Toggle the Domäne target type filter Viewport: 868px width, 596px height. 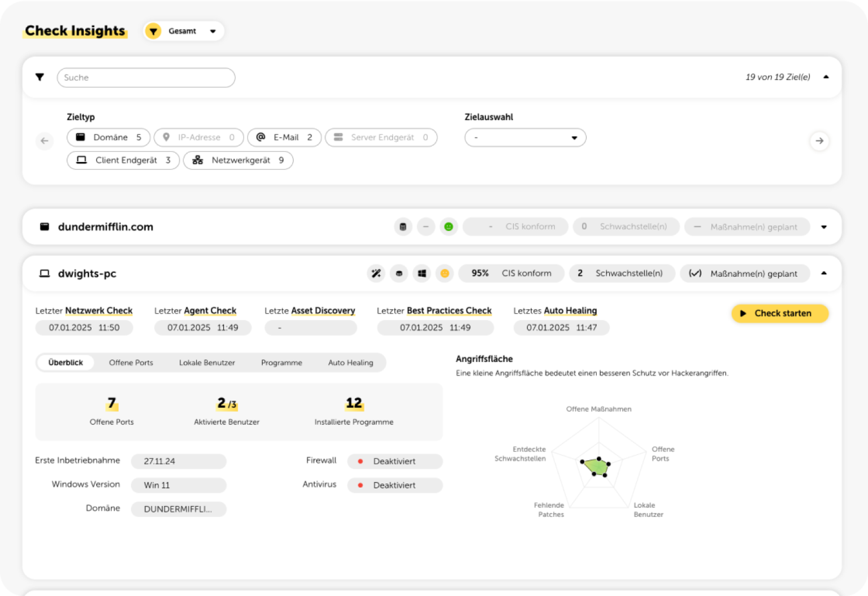tap(108, 137)
